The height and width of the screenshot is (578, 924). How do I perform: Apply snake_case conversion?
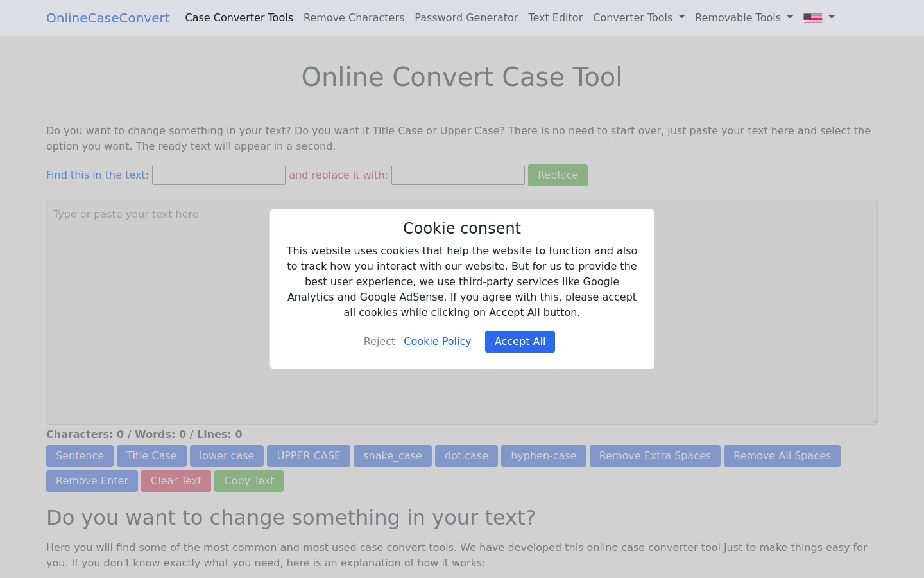(392, 455)
